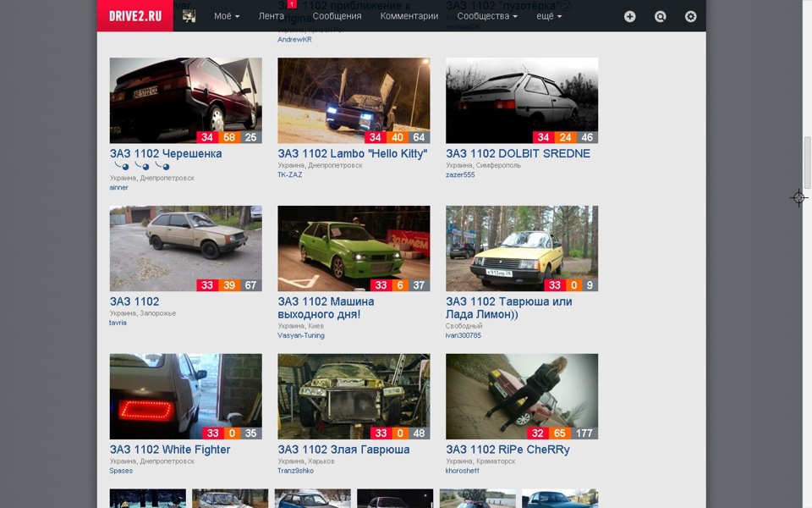The height and width of the screenshot is (508, 812).
Task: Click 33 0 9 rating on Таврюша
Action: point(571,285)
